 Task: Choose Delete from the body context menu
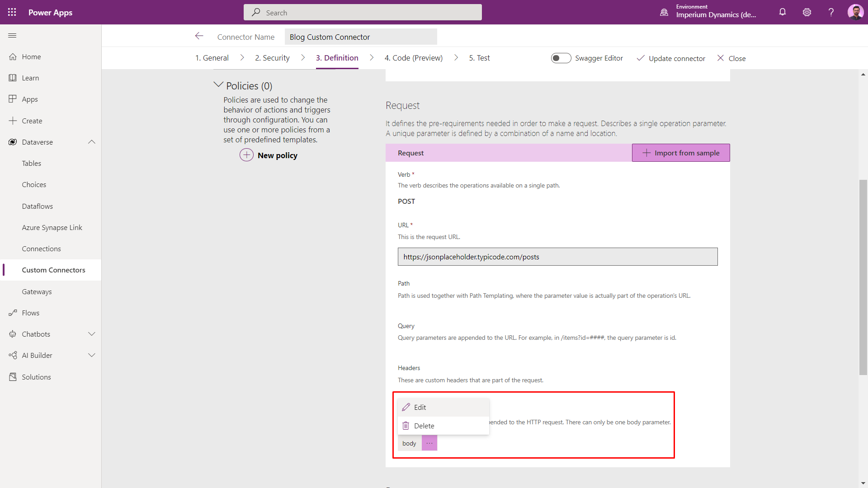coord(424,426)
